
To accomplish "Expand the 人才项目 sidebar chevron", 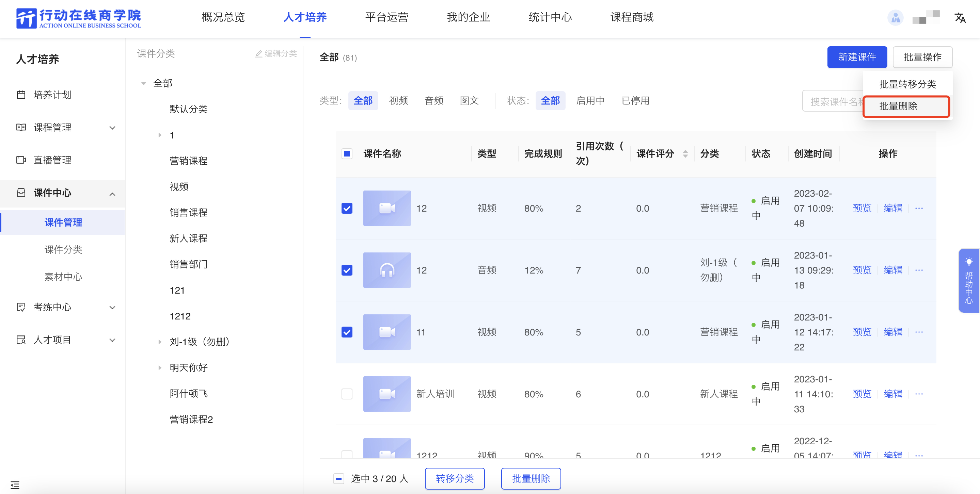I will pyautogui.click(x=112, y=340).
